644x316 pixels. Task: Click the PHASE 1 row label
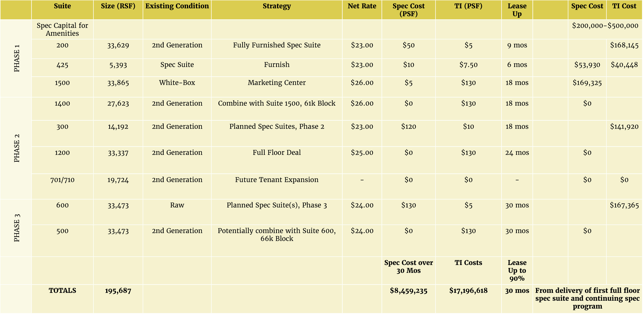17,58
